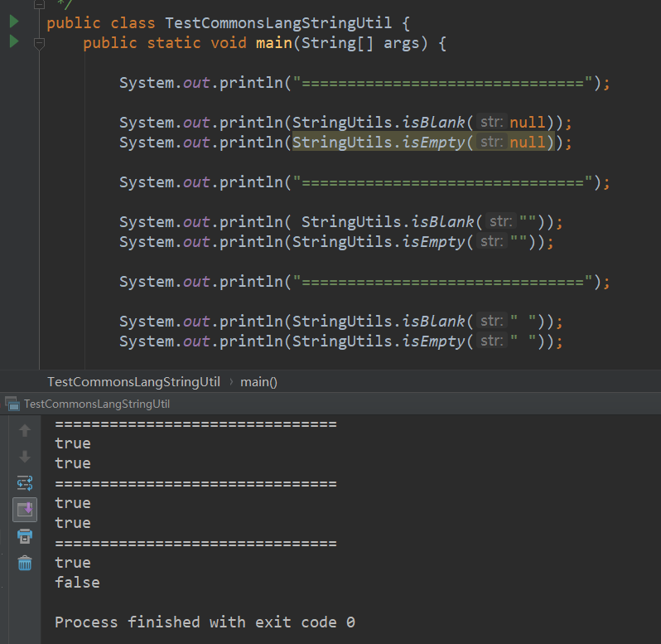The height and width of the screenshot is (644, 661).
Task: Place cursor on the class name TestCommonsLangStringUtil
Action: (x=278, y=22)
